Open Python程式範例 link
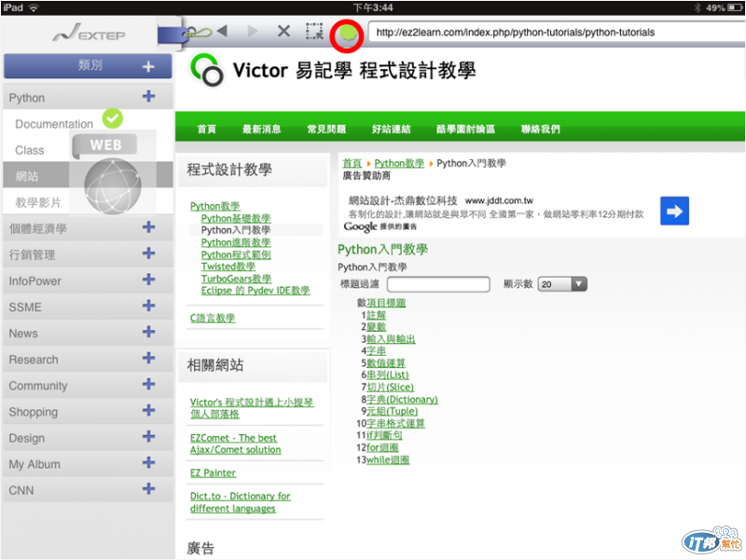This screenshot has height=560, width=746. (x=236, y=254)
